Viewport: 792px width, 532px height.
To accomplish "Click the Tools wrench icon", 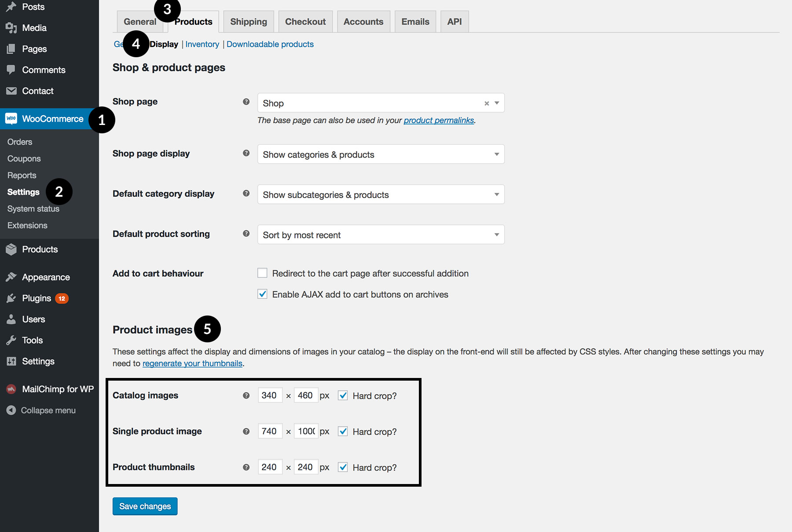I will (x=11, y=340).
